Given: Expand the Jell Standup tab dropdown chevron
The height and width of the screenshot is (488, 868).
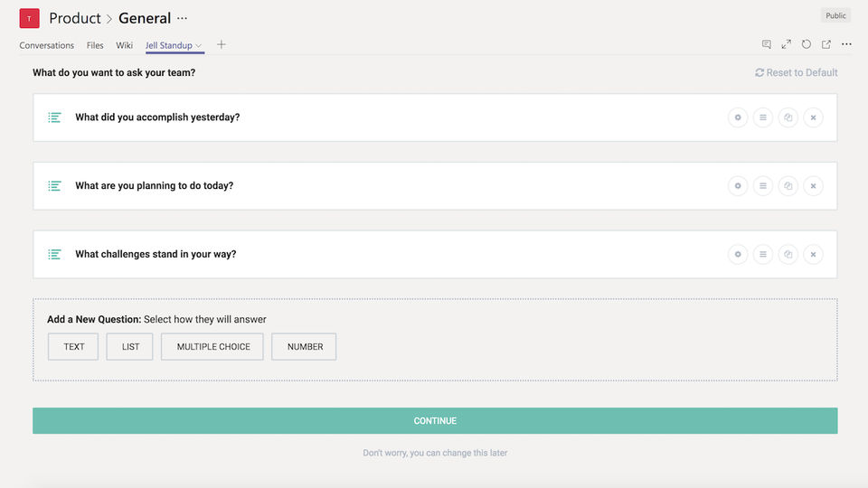Looking at the screenshot, I should [199, 45].
